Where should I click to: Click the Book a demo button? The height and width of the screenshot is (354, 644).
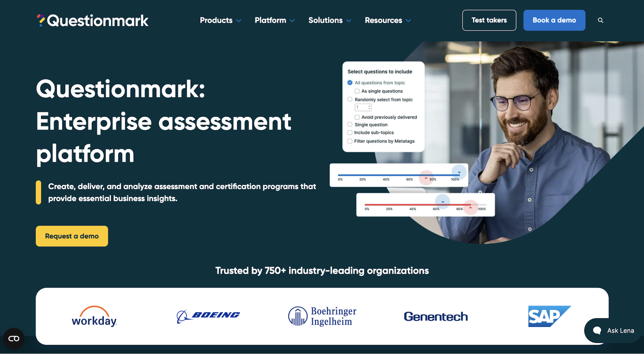[x=554, y=20]
